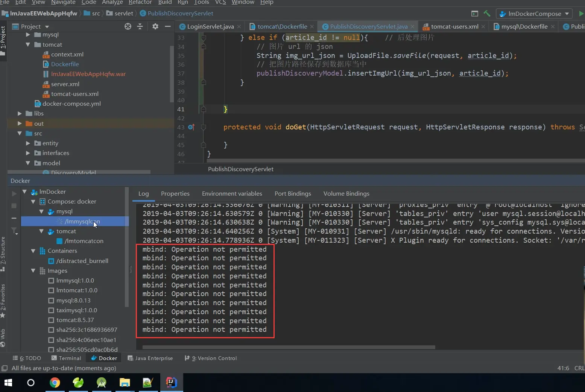Open the 6: TODO tool window
Image resolution: width=585 pixels, height=392 pixels.
coord(27,358)
